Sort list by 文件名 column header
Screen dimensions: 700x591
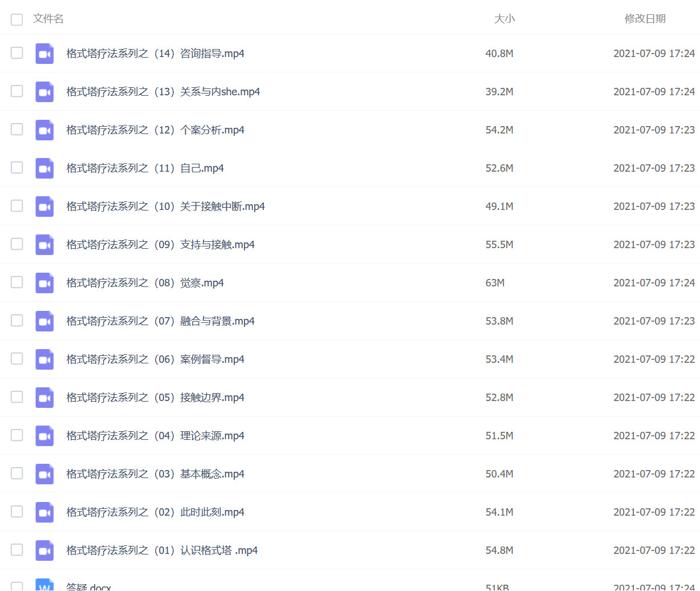pyautogui.click(x=48, y=19)
